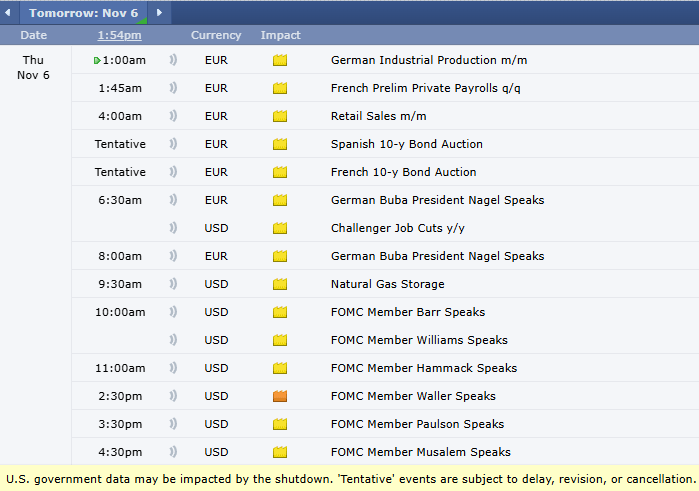Toggle alert speaker for the 9:30am event

pyautogui.click(x=173, y=284)
